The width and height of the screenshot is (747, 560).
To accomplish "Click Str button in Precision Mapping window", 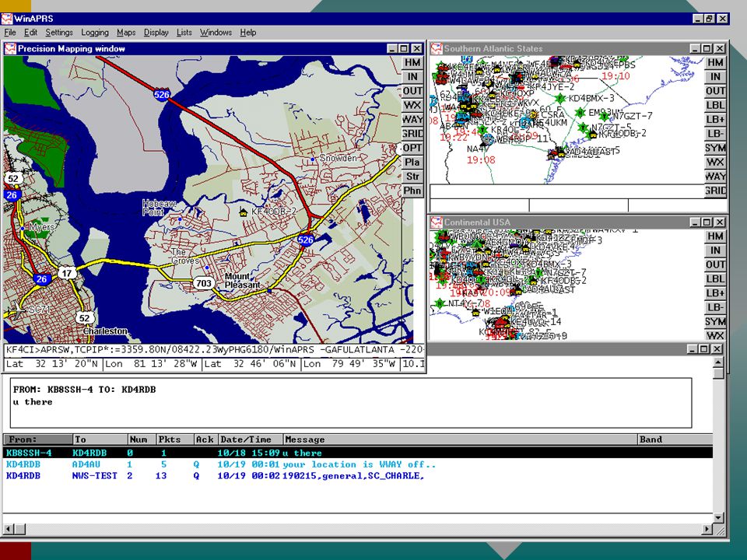I will (412, 177).
